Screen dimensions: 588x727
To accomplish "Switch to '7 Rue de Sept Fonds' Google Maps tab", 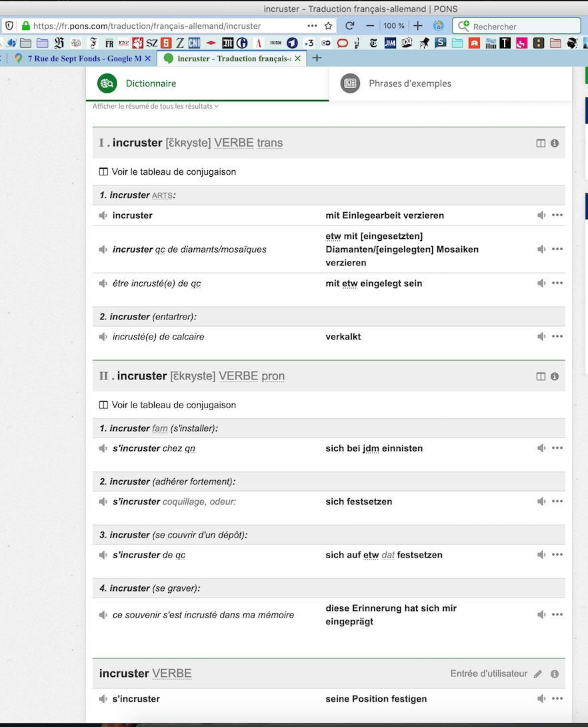I will point(81,59).
